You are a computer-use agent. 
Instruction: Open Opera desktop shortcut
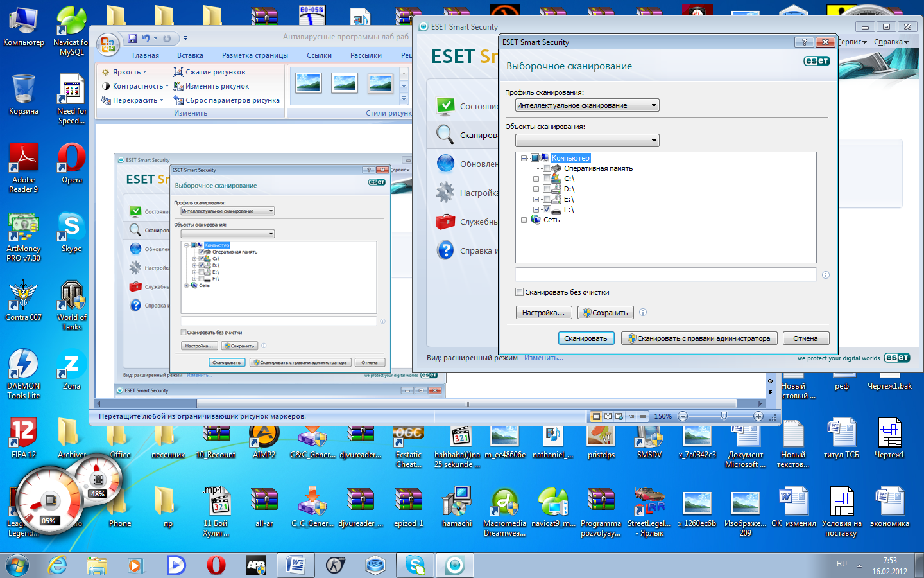click(72, 164)
